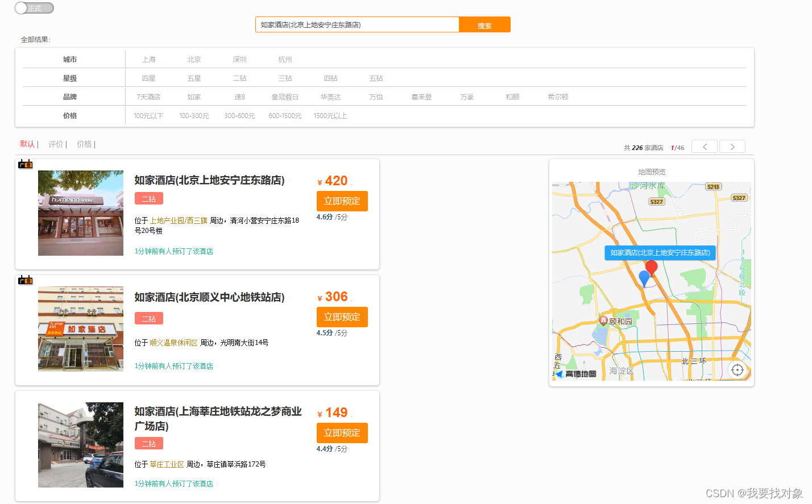The width and height of the screenshot is (812, 504).
Task: Click the red map marker pin
Action: pyautogui.click(x=652, y=267)
